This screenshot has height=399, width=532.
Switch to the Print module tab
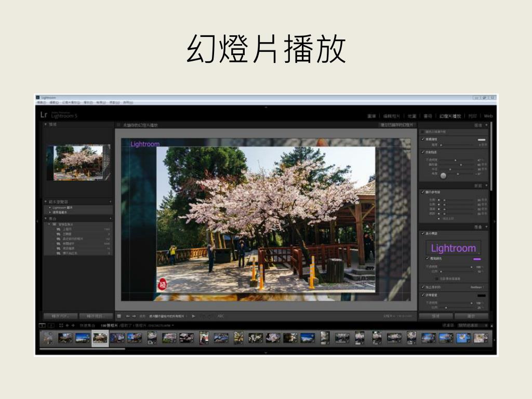click(x=472, y=116)
